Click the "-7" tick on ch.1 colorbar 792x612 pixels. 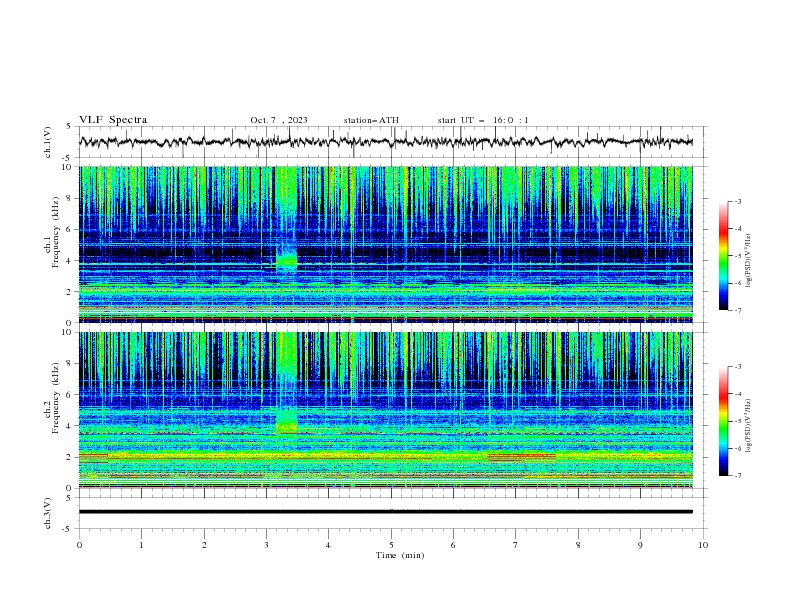pos(738,310)
